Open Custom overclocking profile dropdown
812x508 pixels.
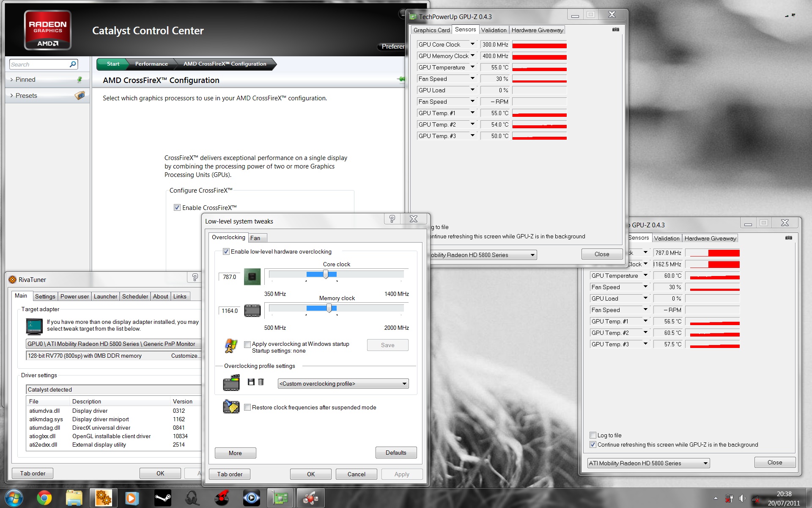tap(343, 384)
